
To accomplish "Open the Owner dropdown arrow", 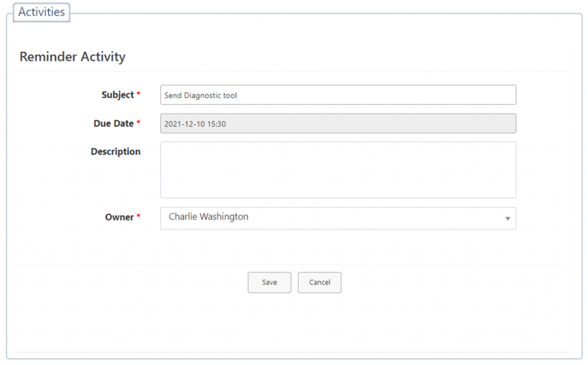I will [x=508, y=218].
